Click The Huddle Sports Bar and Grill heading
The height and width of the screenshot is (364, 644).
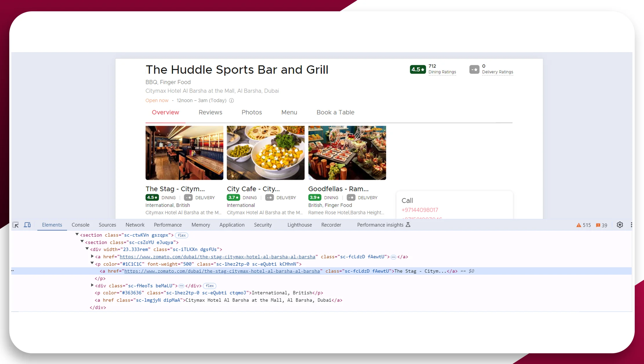237,70
